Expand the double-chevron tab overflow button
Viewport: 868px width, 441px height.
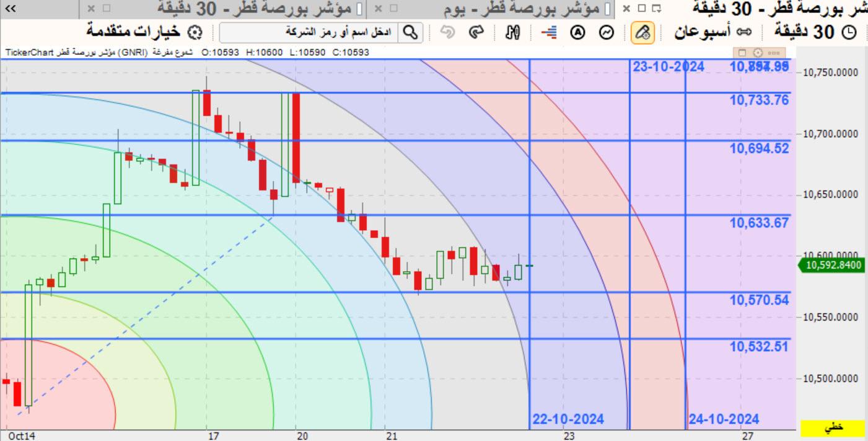(11, 9)
